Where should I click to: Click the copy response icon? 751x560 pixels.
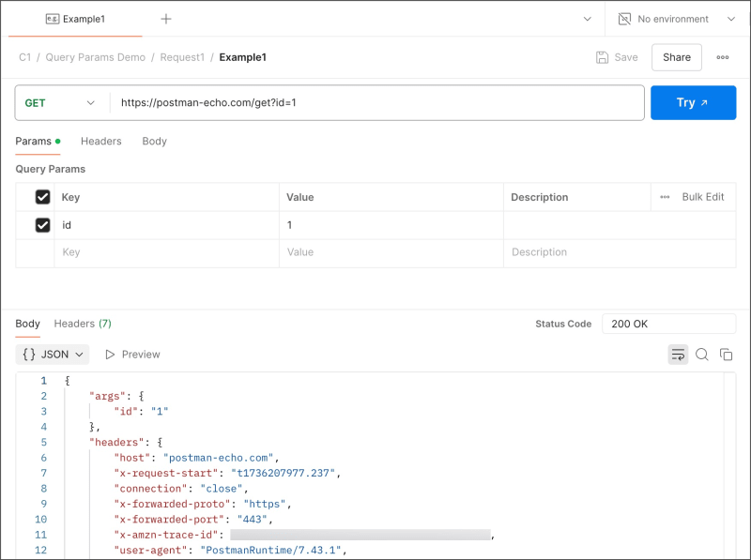pos(726,355)
